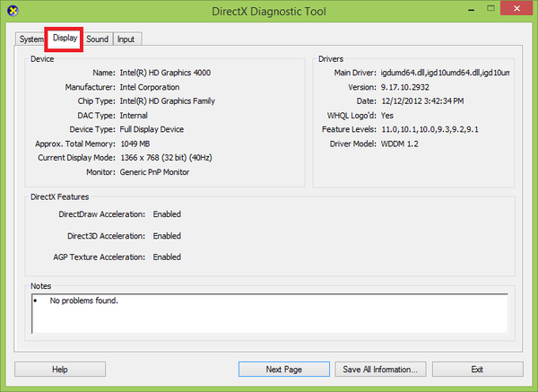Open Save All Information dialog
Image resolution: width=538 pixels, height=392 pixels.
(x=380, y=370)
